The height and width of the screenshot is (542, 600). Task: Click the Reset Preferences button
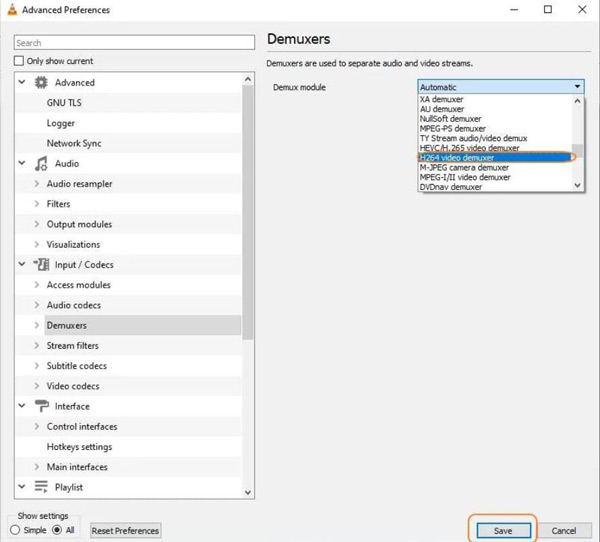(x=125, y=531)
